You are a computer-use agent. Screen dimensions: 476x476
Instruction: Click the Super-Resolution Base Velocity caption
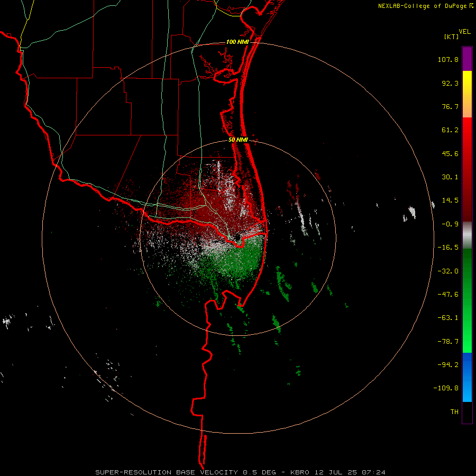241,472
